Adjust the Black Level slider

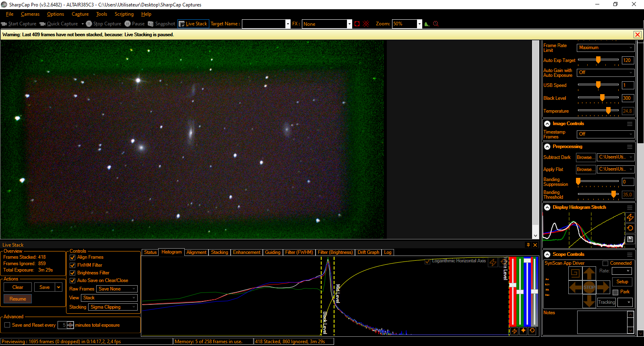click(602, 98)
